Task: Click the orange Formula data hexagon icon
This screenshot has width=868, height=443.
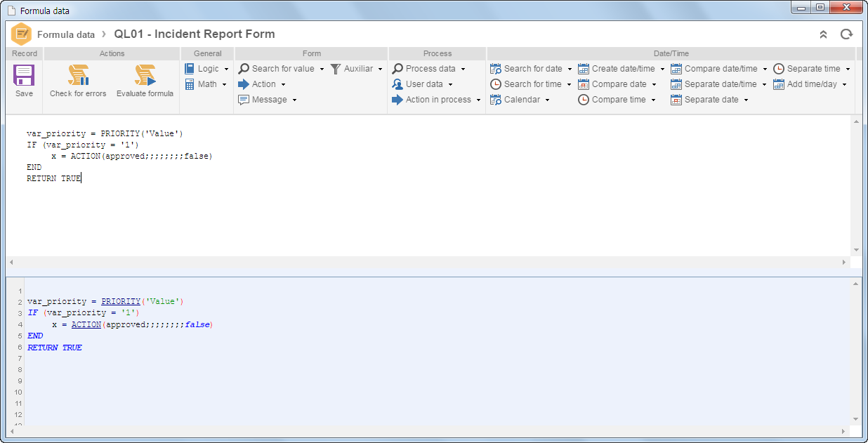Action: click(x=22, y=34)
